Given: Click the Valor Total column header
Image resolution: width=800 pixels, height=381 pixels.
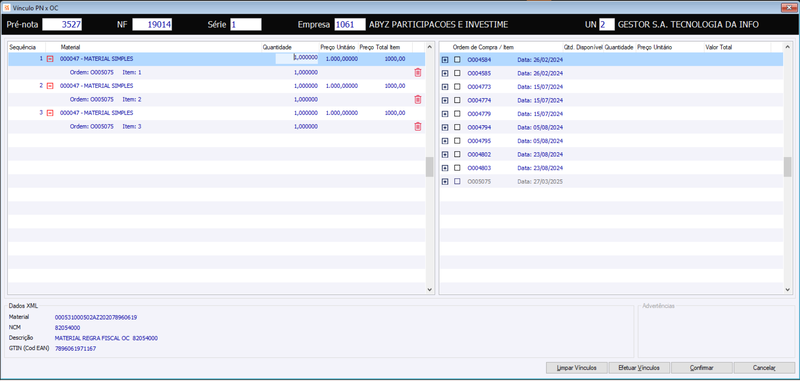Looking at the screenshot, I should (718, 47).
